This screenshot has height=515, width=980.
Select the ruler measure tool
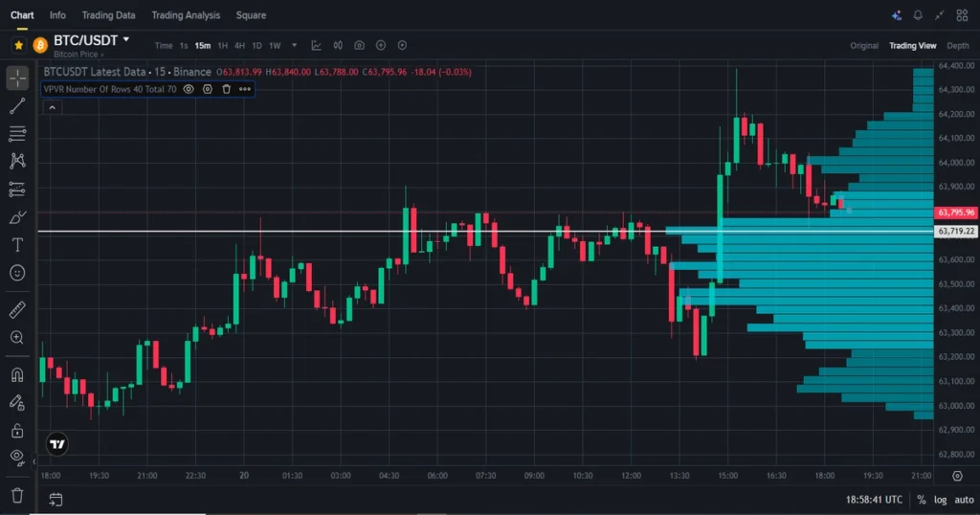click(x=17, y=309)
